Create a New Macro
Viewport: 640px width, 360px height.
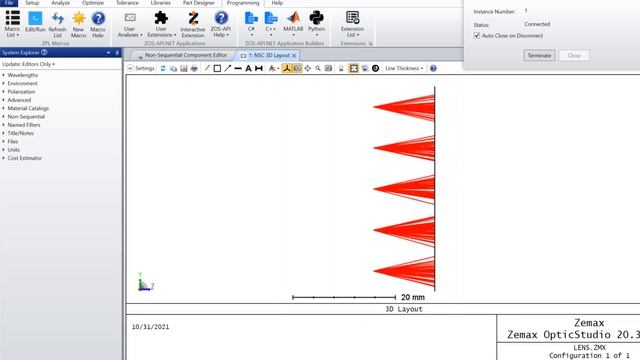[x=78, y=24]
